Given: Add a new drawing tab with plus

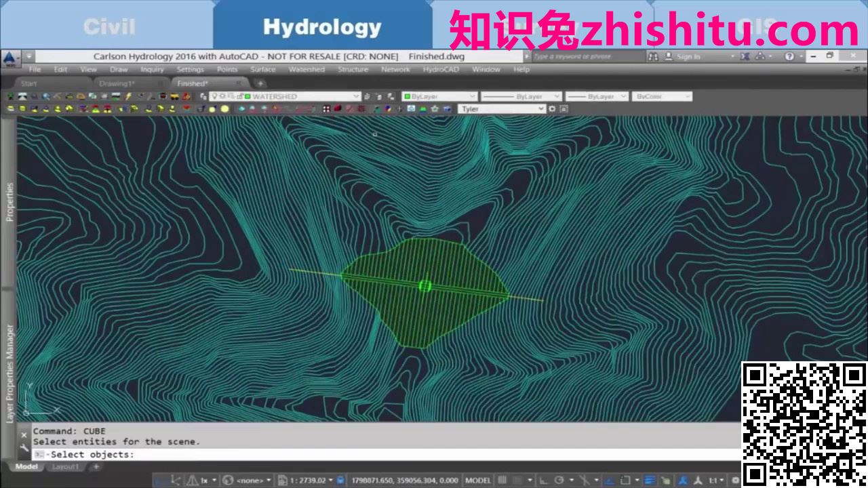Looking at the screenshot, I should tap(260, 83).
